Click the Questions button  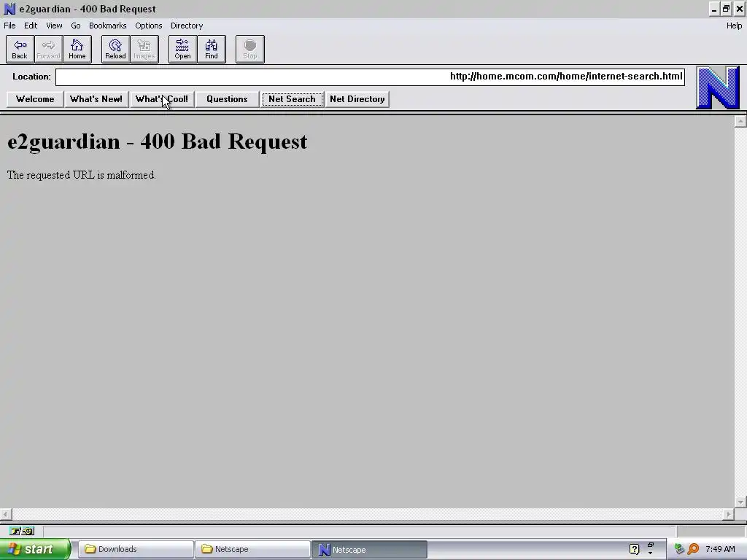coord(227,99)
